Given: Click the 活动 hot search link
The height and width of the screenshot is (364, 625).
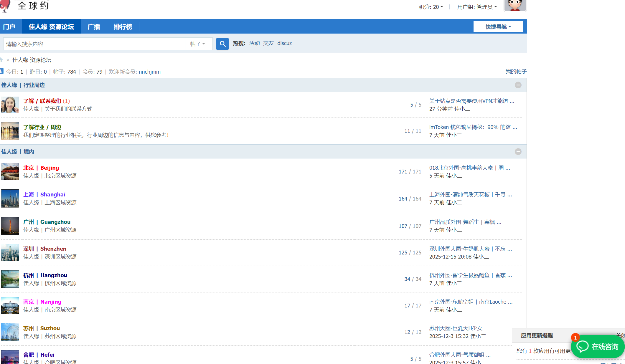Looking at the screenshot, I should (x=254, y=43).
